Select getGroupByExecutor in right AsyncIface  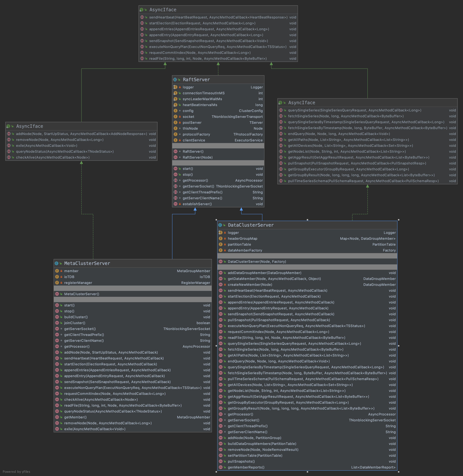[x=367, y=169]
